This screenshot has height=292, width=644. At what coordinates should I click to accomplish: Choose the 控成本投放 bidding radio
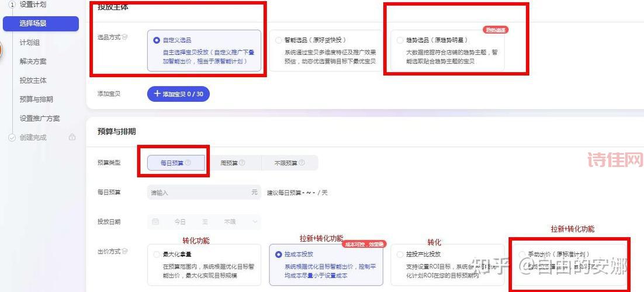pos(279,255)
